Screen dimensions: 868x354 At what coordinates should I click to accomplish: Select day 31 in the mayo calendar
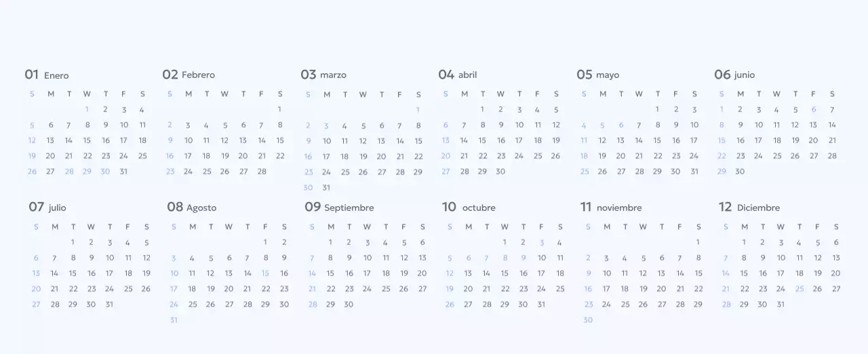coord(694,172)
